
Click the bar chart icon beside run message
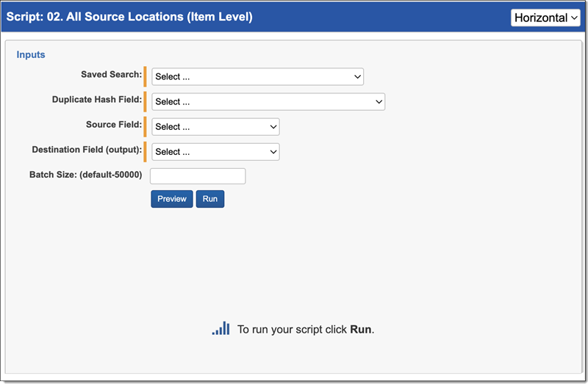pyautogui.click(x=220, y=329)
